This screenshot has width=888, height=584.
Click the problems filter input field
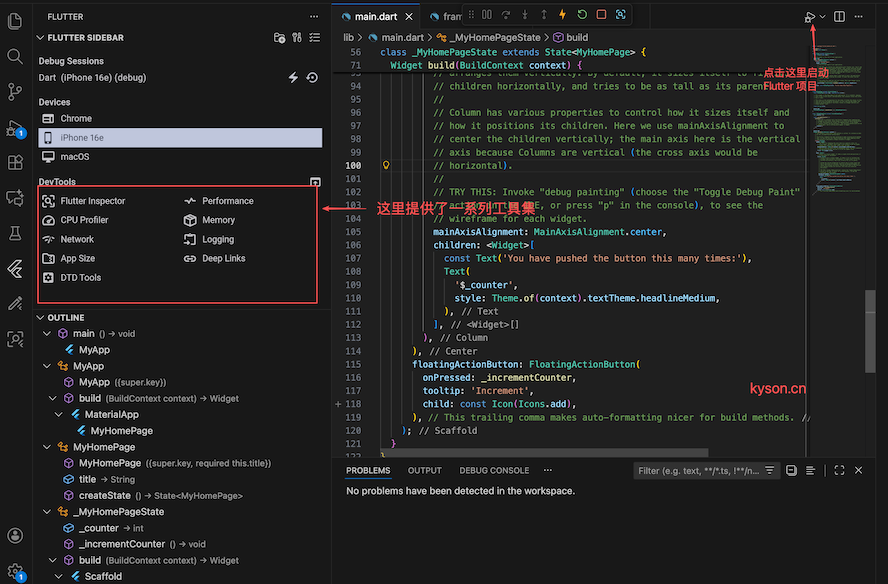700,470
